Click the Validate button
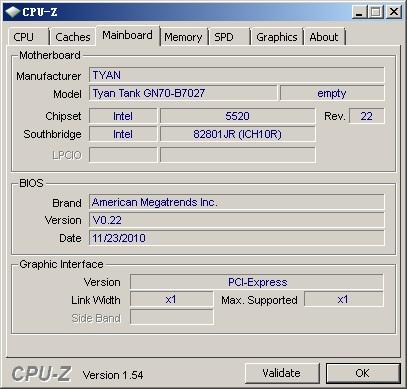407x389 pixels. (x=282, y=373)
